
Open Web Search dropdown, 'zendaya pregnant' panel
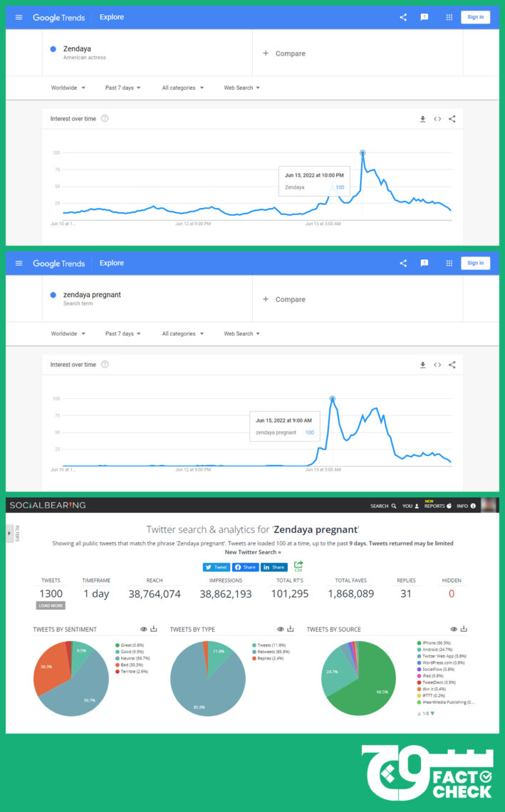(x=242, y=334)
